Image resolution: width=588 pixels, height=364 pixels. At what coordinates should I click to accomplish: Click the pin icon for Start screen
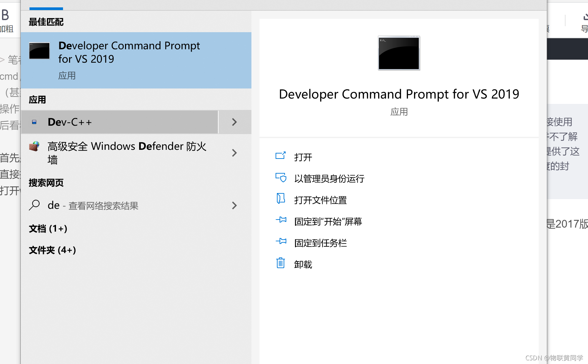coord(281,220)
